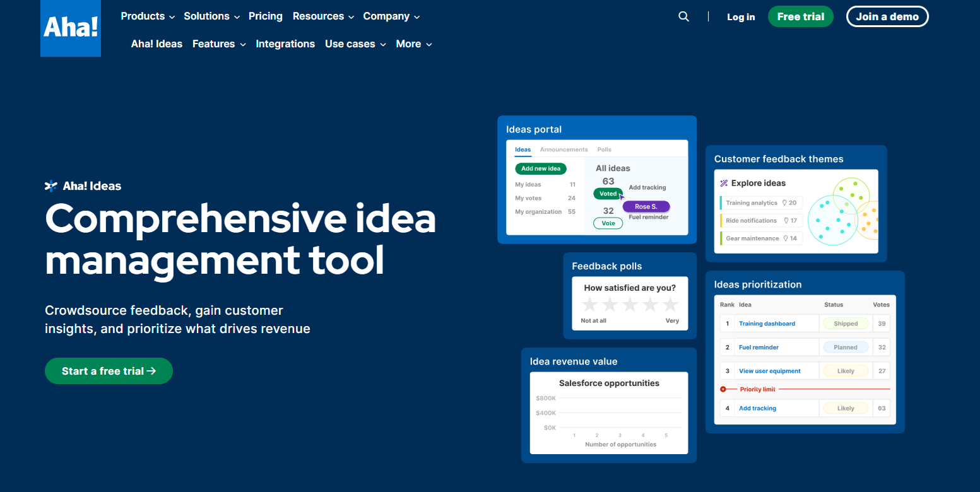Select the first rating star in poll

(x=589, y=305)
